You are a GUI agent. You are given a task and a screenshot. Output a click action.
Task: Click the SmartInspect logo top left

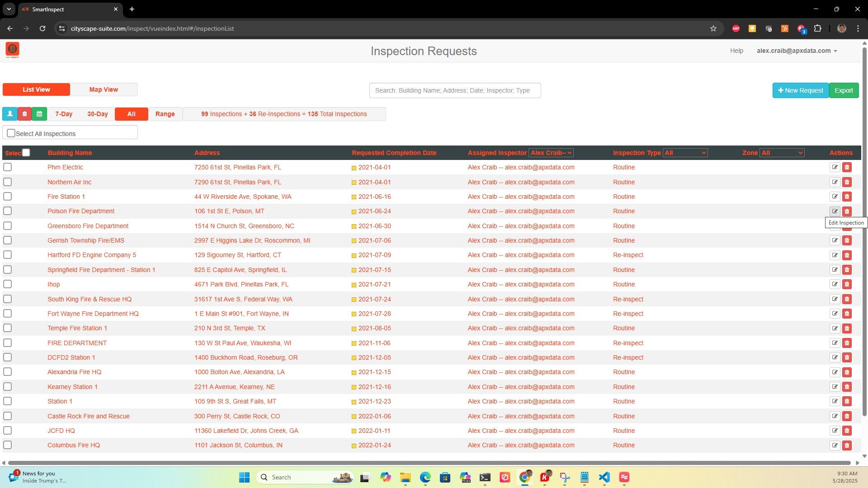tap(12, 50)
